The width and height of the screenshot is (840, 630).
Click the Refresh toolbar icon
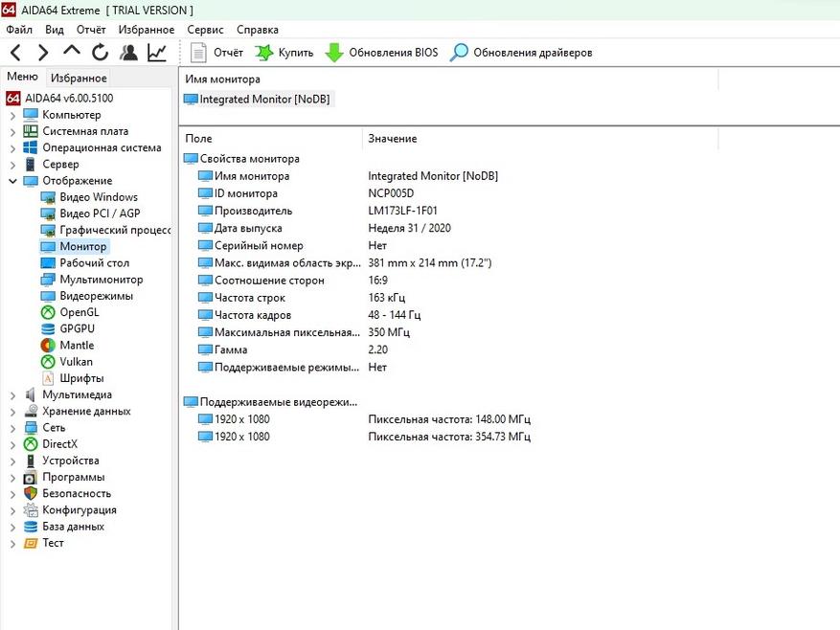pyautogui.click(x=100, y=53)
